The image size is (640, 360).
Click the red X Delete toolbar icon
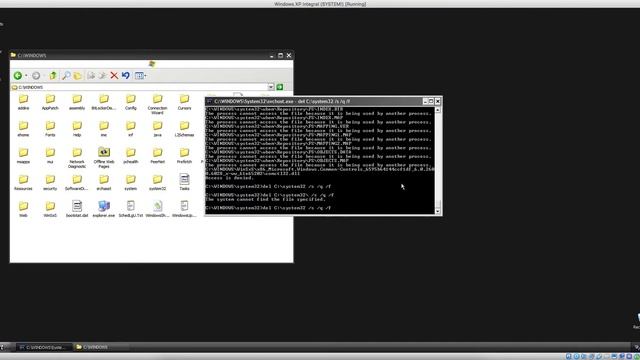[x=114, y=76]
